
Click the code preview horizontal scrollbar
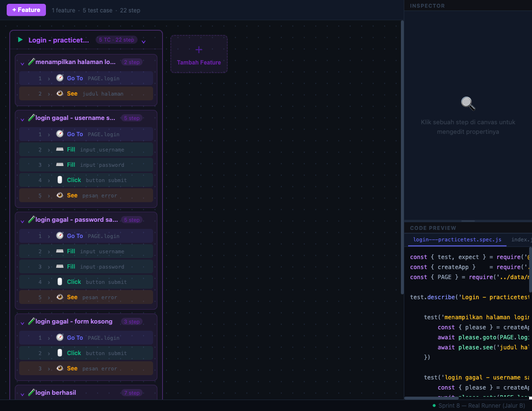[x=432, y=398]
